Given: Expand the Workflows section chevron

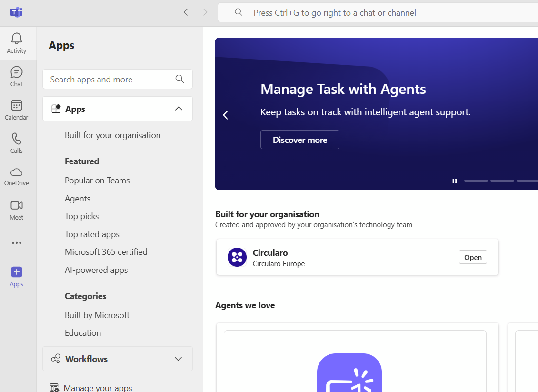Looking at the screenshot, I should 179,359.
